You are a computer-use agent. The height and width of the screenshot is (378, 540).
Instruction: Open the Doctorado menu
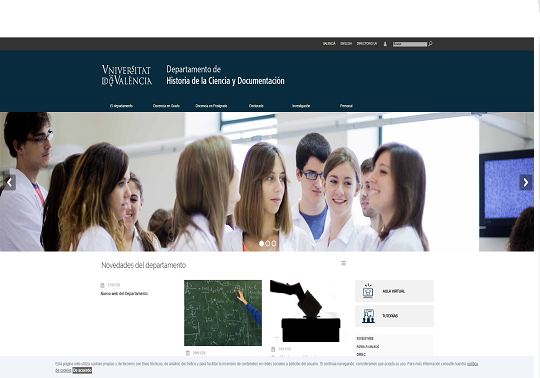(x=256, y=106)
